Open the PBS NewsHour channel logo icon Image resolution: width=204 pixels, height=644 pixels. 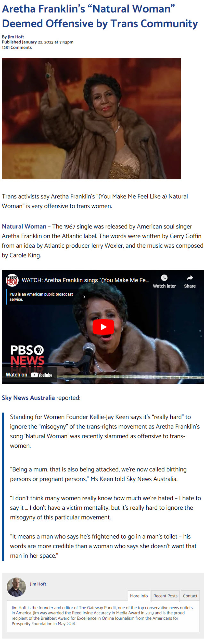coord(12,280)
